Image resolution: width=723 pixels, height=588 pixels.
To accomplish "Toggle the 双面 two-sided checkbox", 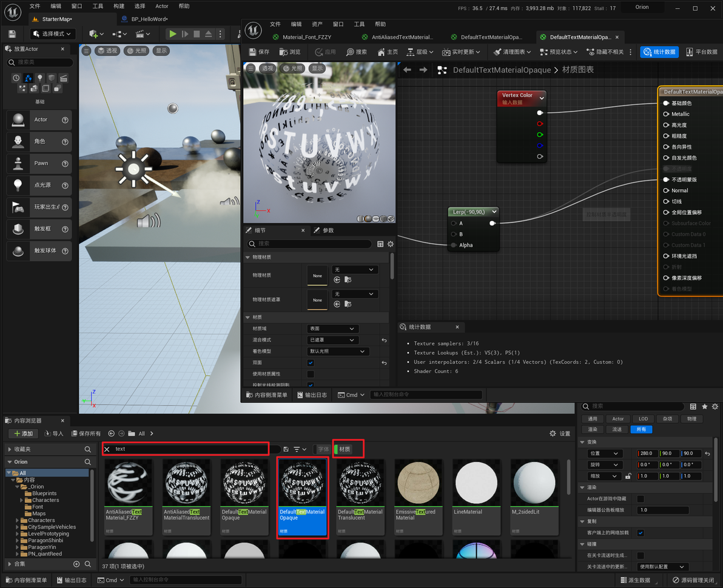I will point(311,362).
